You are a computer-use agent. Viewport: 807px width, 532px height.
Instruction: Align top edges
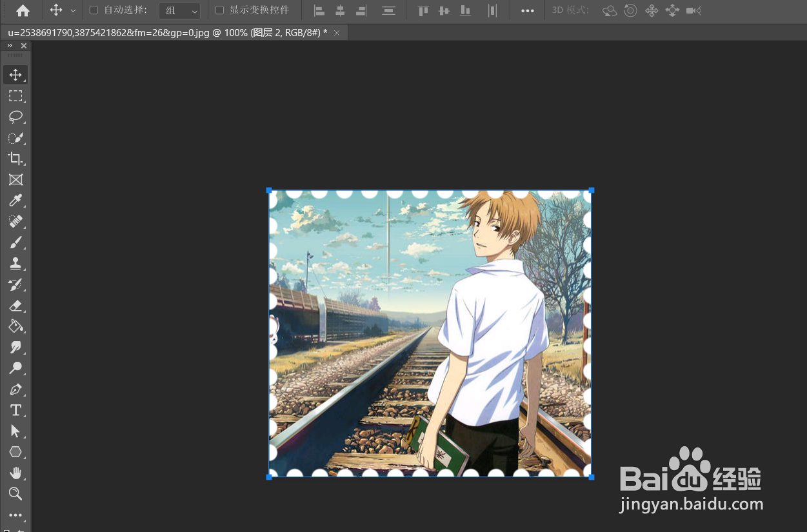pos(423,11)
